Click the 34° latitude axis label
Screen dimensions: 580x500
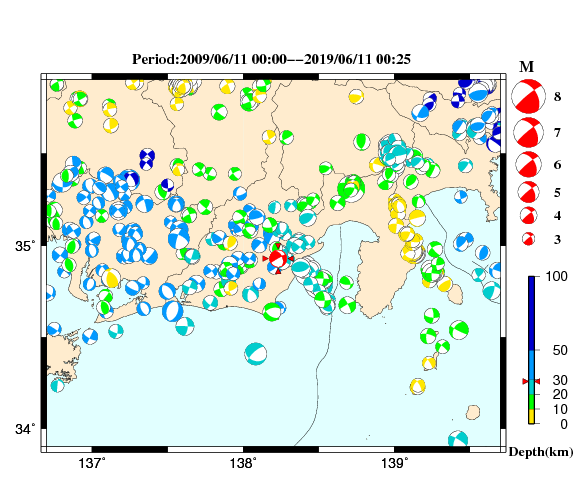pos(25,429)
